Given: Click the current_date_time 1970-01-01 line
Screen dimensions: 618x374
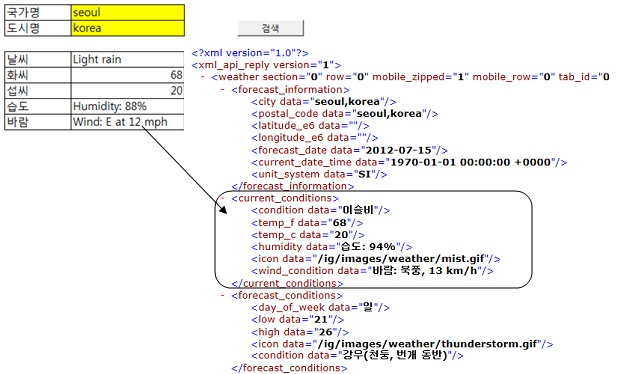Looking at the screenshot, I should 409,162.
